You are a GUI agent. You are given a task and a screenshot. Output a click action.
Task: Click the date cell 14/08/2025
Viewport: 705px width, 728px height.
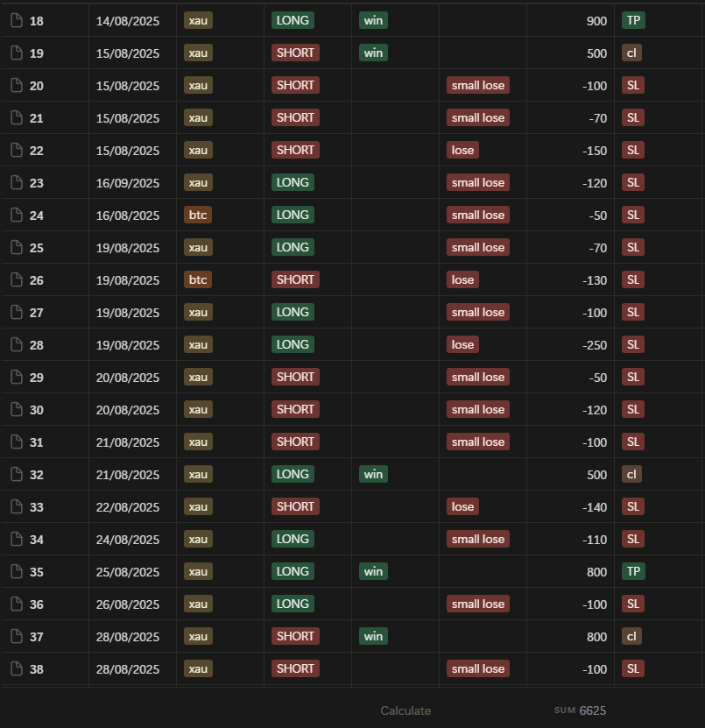(x=128, y=20)
